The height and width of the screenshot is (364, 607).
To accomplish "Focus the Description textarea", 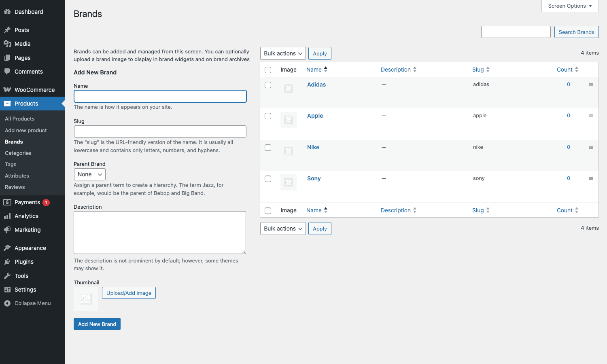I will point(160,233).
